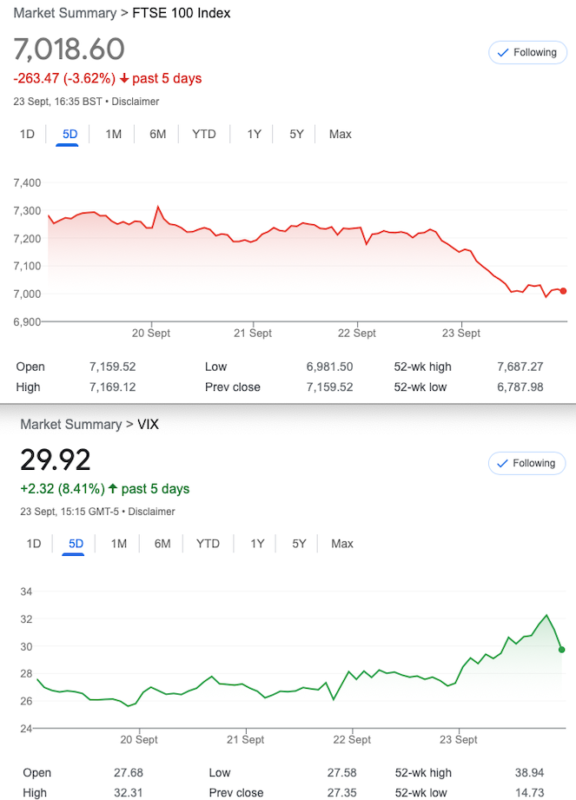Select the 1M tab on VIX chart

[119, 544]
